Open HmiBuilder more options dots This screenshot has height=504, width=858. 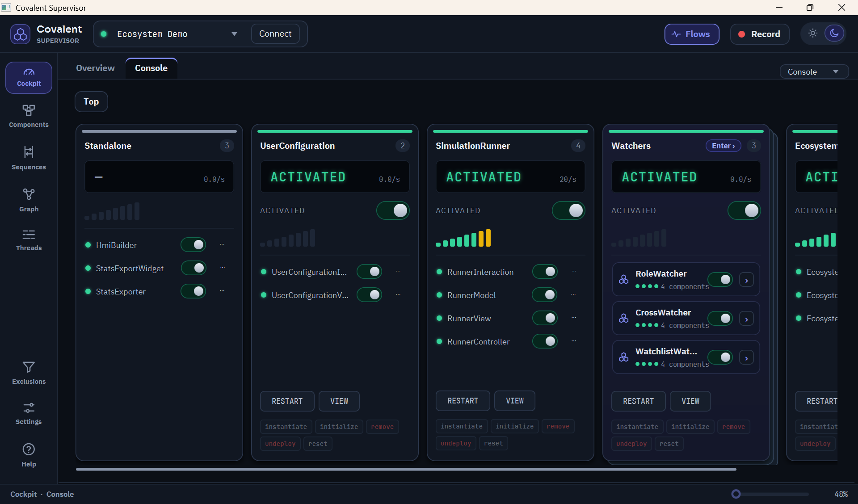pos(222,244)
